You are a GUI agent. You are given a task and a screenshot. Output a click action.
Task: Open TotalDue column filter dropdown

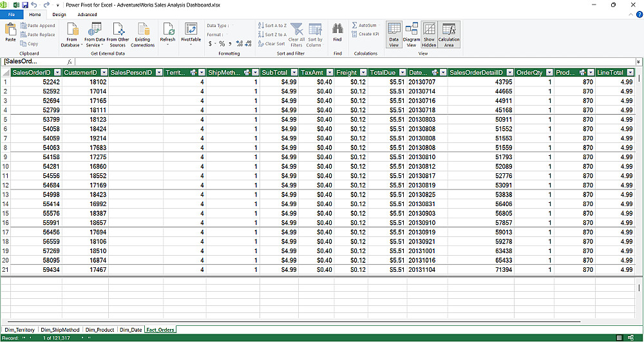click(402, 73)
